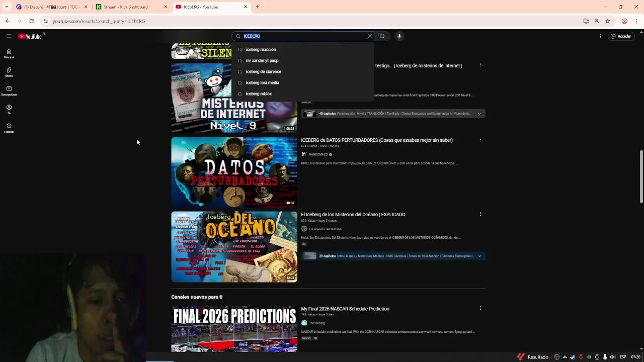This screenshot has width=644, height=362.
Task: Open options menu for Misterios del Océano video
Action: pos(480,214)
